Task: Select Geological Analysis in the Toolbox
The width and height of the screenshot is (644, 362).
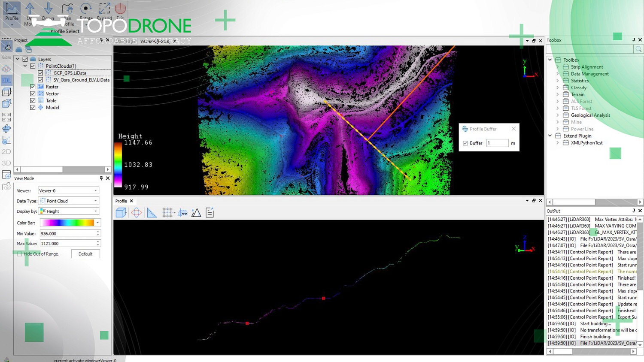Action: tap(590, 115)
